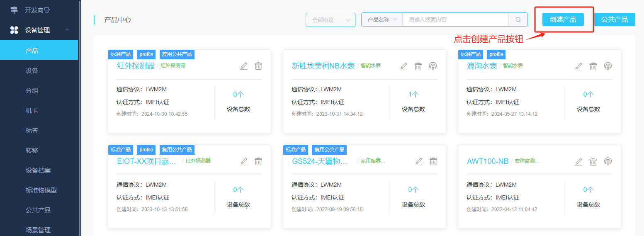Click the 公共产品 button
644x236 pixels.
tap(614, 19)
